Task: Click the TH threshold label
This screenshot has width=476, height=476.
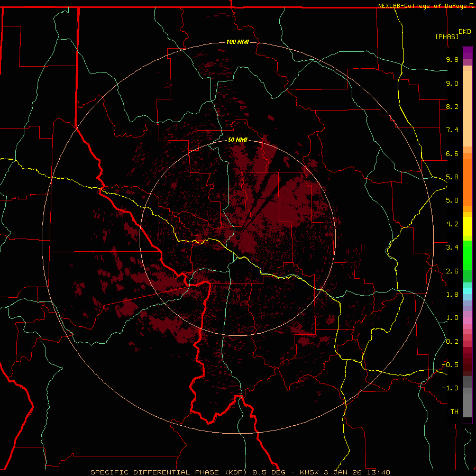Action: [454, 412]
